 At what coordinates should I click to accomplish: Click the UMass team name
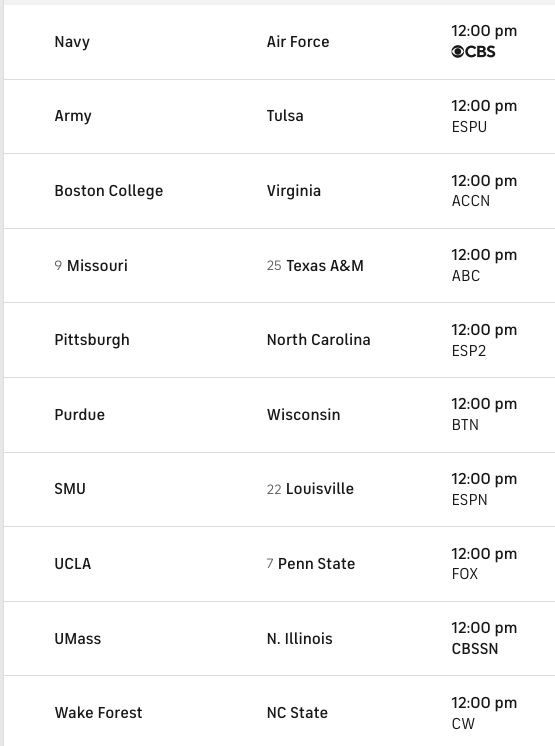[78, 638]
